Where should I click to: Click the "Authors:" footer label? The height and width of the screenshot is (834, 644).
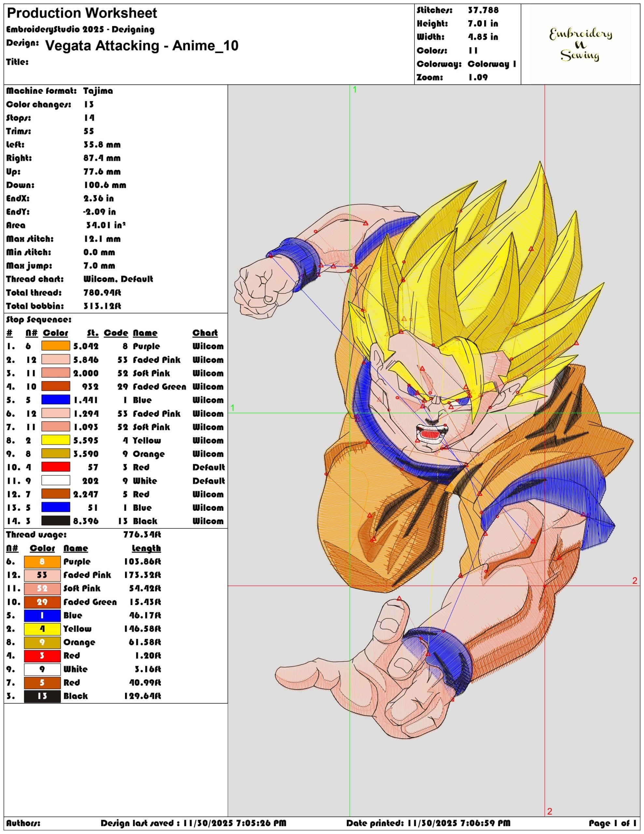click(x=23, y=823)
